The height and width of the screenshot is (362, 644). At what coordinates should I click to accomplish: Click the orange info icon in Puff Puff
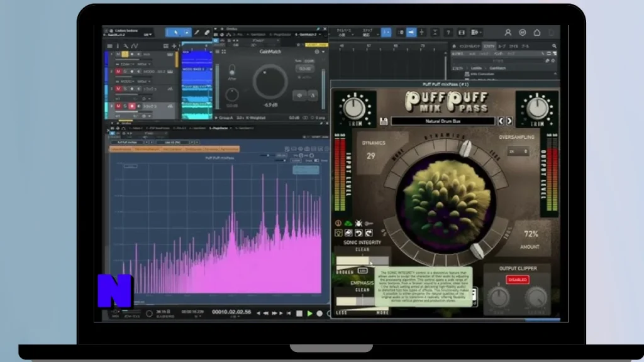pos(338,223)
